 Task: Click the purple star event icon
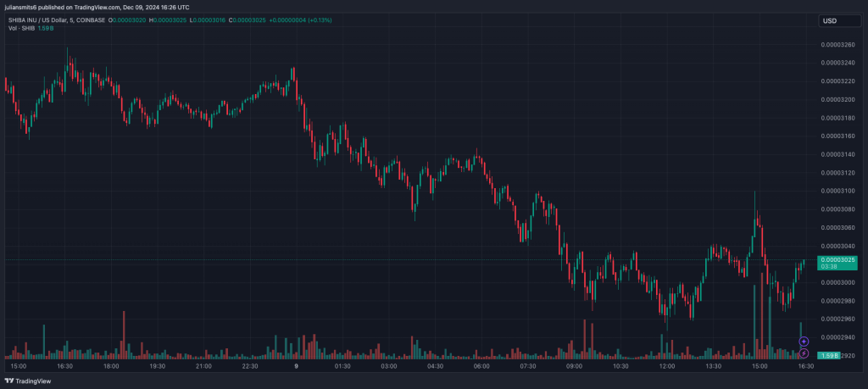click(804, 342)
